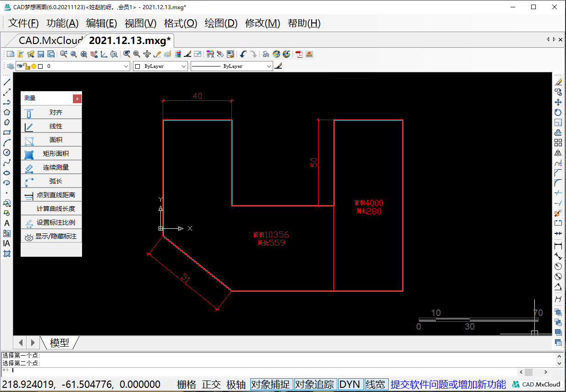Select the Circle tool in left toolbar
566x392 pixels.
[x=7, y=153]
